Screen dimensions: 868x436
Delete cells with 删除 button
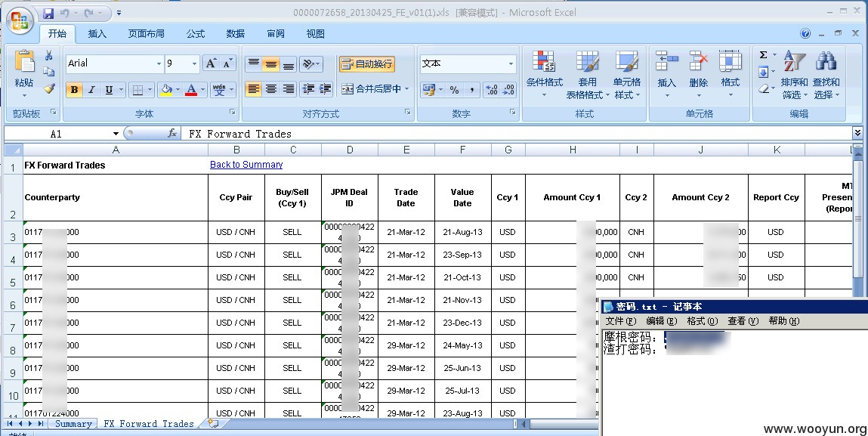pos(699,75)
